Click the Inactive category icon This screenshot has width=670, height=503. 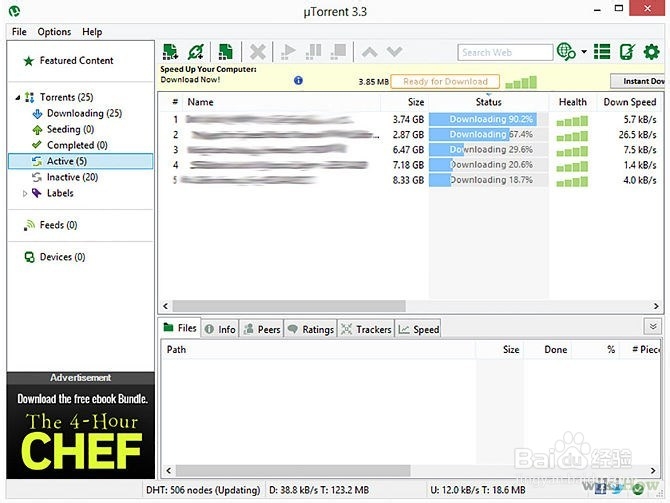[x=37, y=177]
